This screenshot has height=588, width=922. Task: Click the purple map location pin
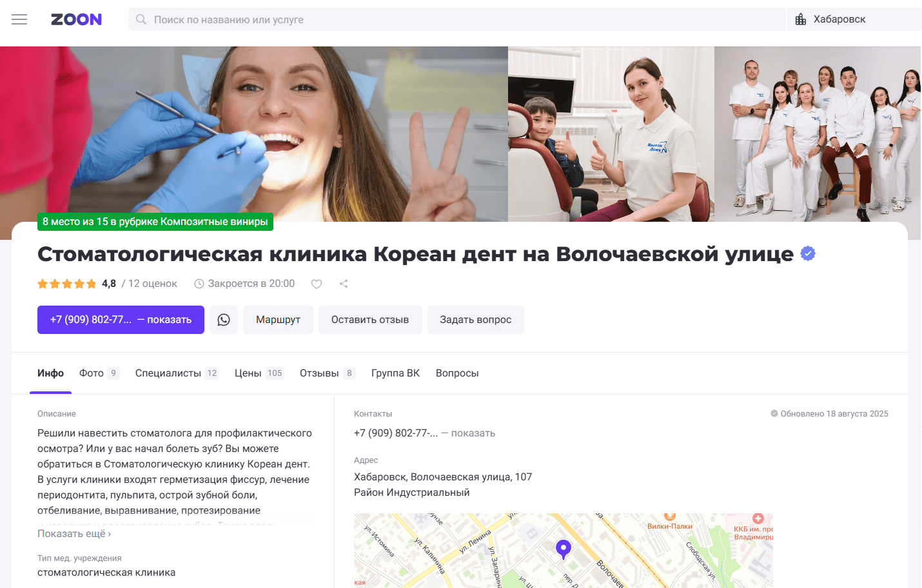pyautogui.click(x=564, y=549)
